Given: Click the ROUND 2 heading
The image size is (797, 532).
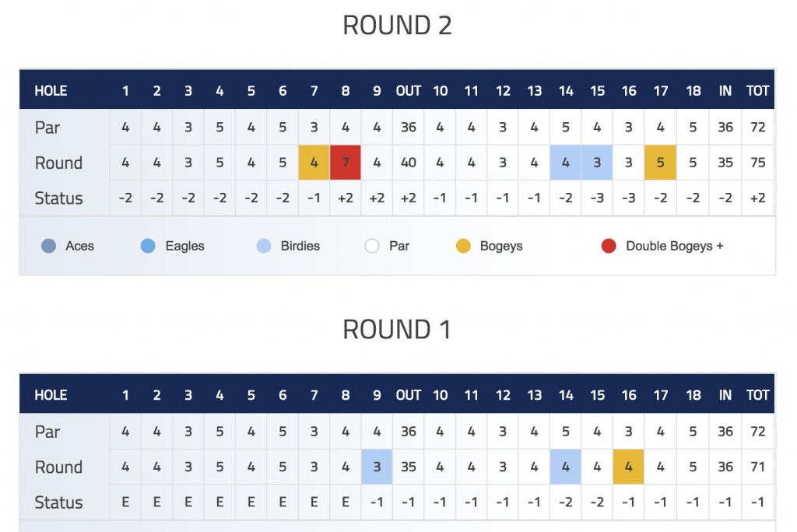Looking at the screenshot, I should coord(397,26).
